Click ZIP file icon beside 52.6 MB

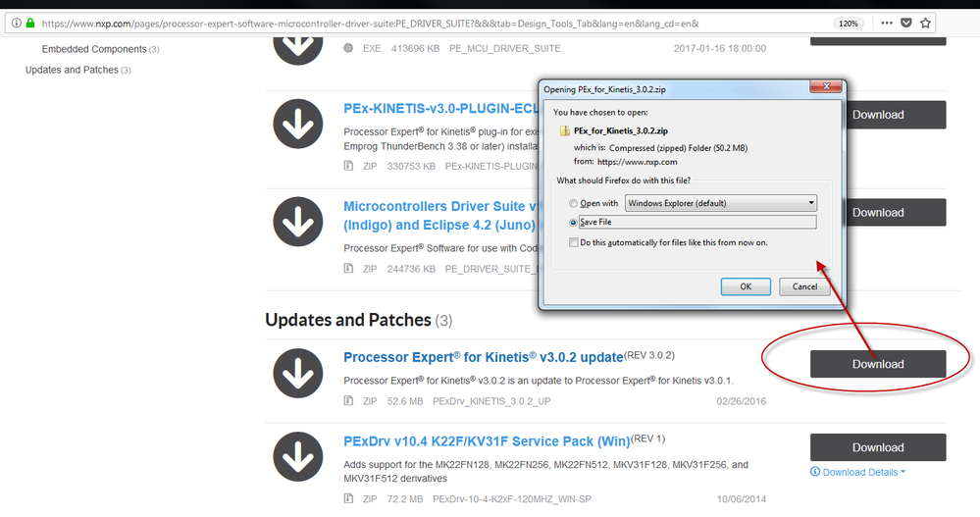(x=348, y=400)
